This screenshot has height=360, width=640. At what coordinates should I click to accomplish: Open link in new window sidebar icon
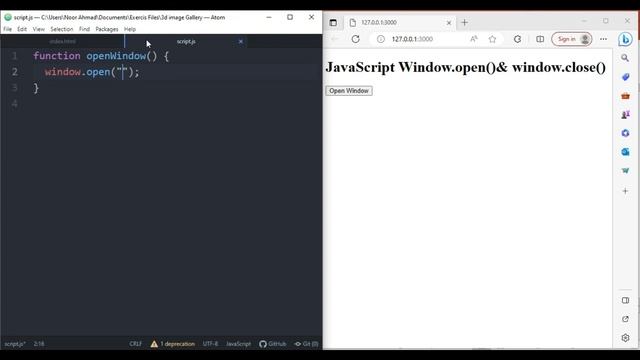625,319
